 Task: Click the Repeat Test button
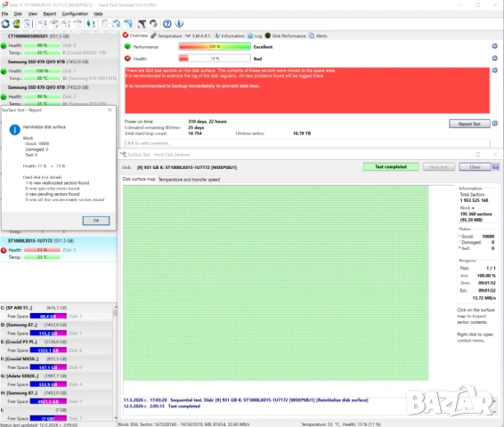coord(469,124)
